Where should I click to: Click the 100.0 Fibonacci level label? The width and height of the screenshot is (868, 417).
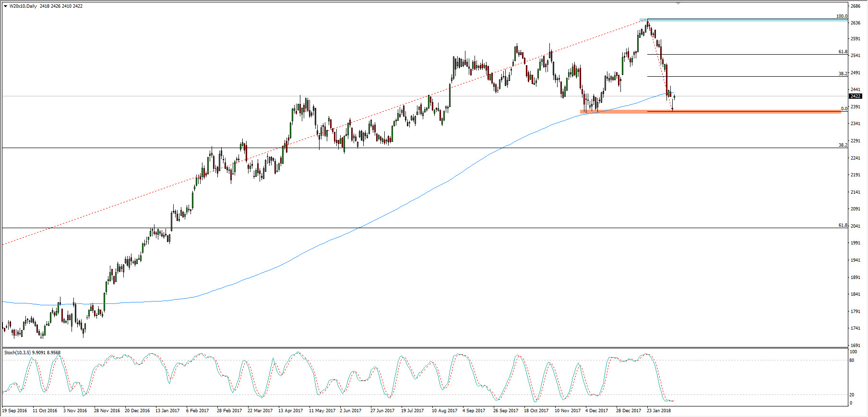pos(842,16)
